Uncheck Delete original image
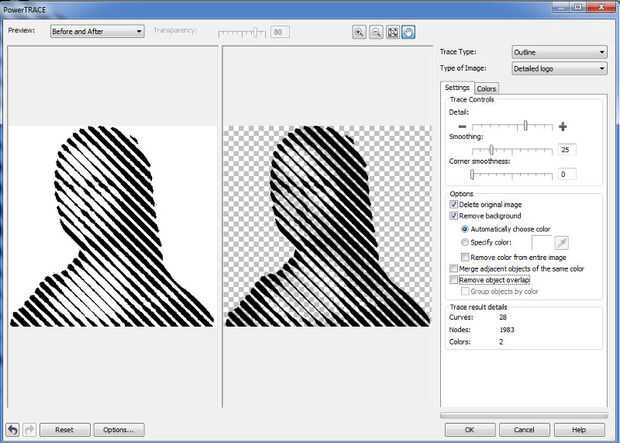 454,204
